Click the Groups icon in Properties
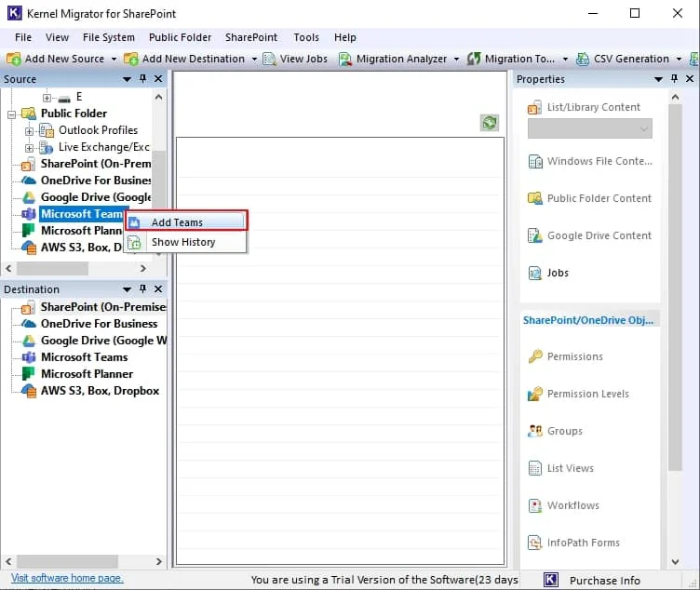This screenshot has width=700, height=590. [x=535, y=431]
